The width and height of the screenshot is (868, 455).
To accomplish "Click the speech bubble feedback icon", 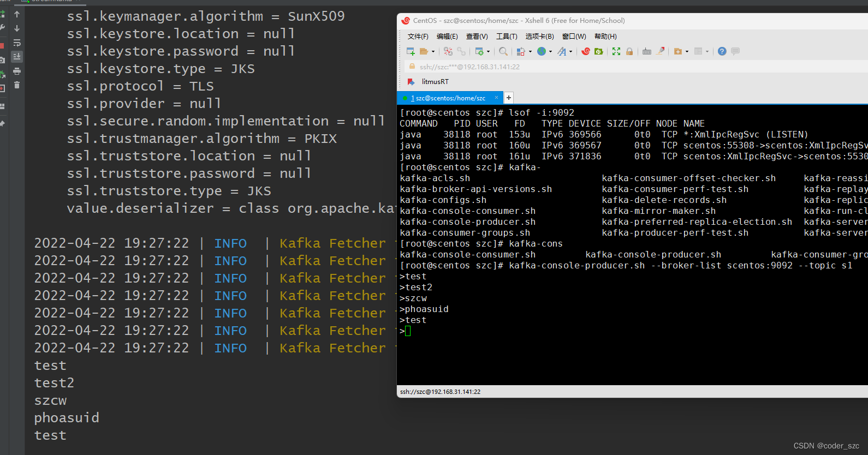I will pyautogui.click(x=735, y=51).
